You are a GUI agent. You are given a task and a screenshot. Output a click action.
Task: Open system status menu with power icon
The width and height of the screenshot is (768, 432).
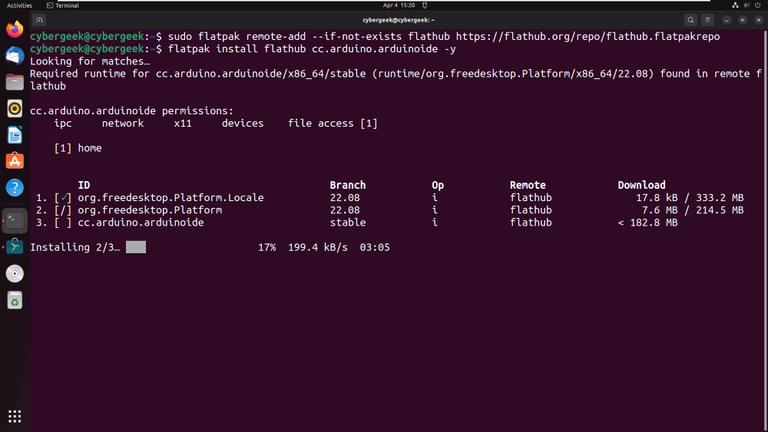pos(757,5)
